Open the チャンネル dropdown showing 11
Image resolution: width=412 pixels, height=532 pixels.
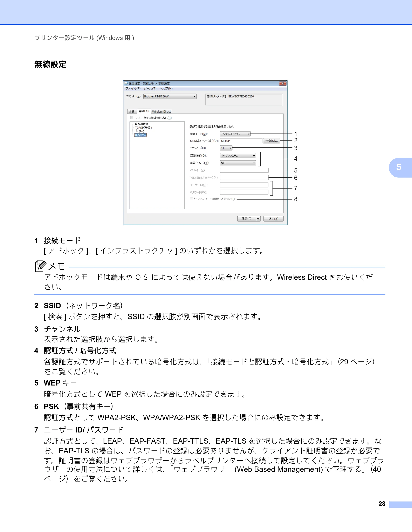click(226, 148)
